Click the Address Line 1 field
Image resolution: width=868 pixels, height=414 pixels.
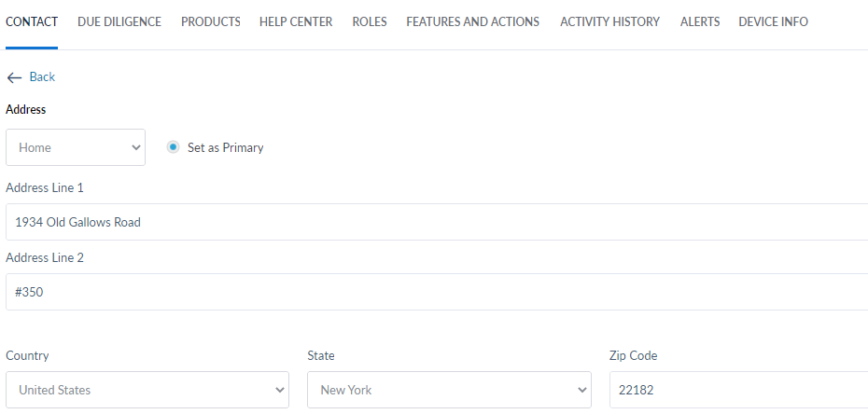(437, 222)
